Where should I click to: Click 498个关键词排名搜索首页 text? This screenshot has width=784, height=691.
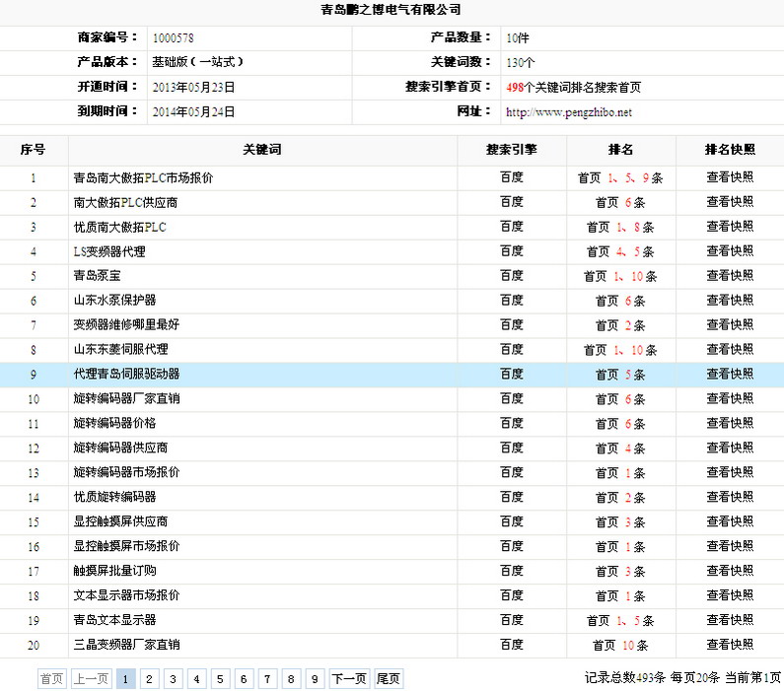[574, 88]
